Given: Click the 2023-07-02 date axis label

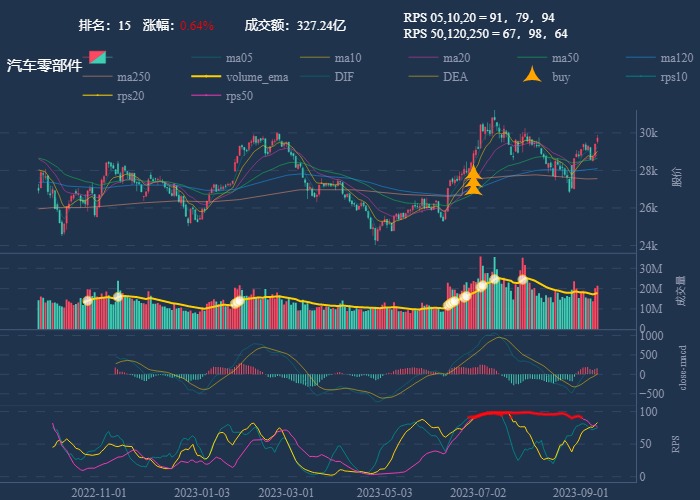Looking at the screenshot, I should [x=478, y=492].
